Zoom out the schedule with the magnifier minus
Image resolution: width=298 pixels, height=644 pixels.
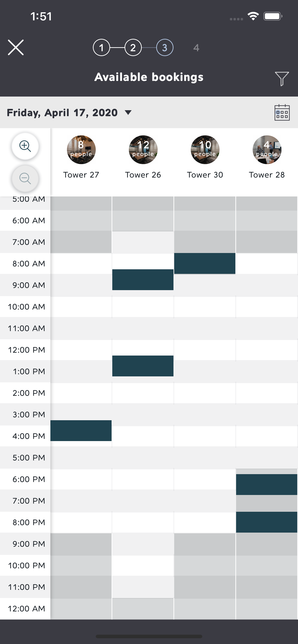25,178
